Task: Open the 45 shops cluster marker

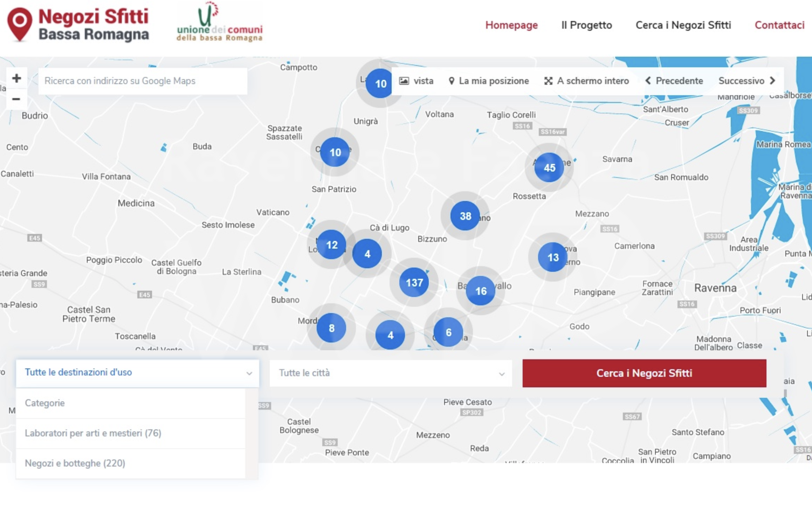Action: tap(549, 167)
